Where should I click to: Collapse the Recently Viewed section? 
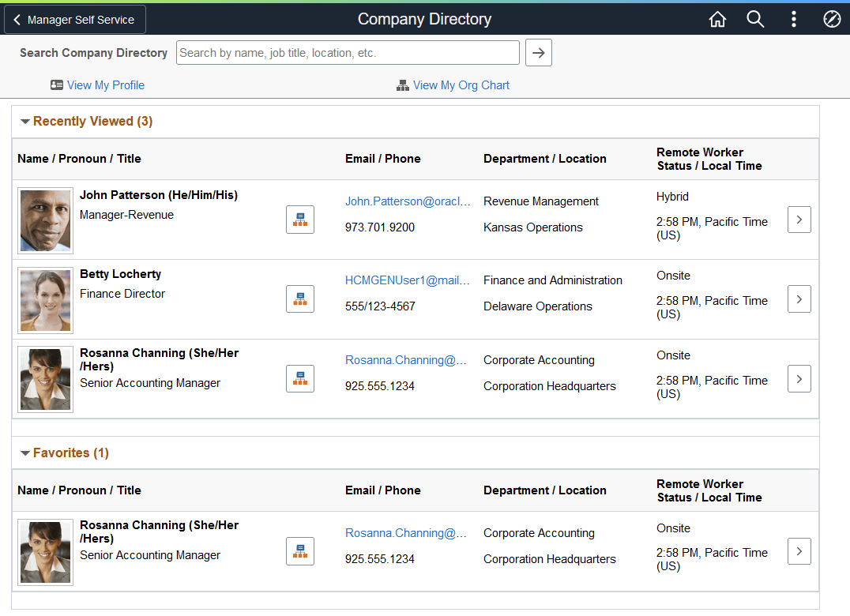pyautogui.click(x=25, y=122)
